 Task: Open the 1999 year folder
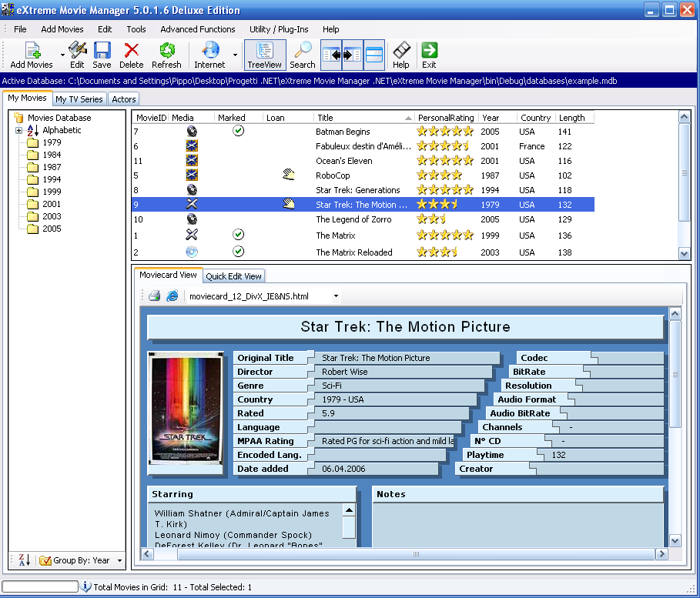click(x=52, y=192)
